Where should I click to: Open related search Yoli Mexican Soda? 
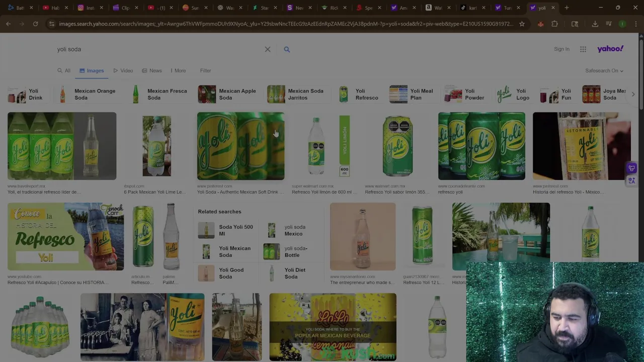[227, 251]
